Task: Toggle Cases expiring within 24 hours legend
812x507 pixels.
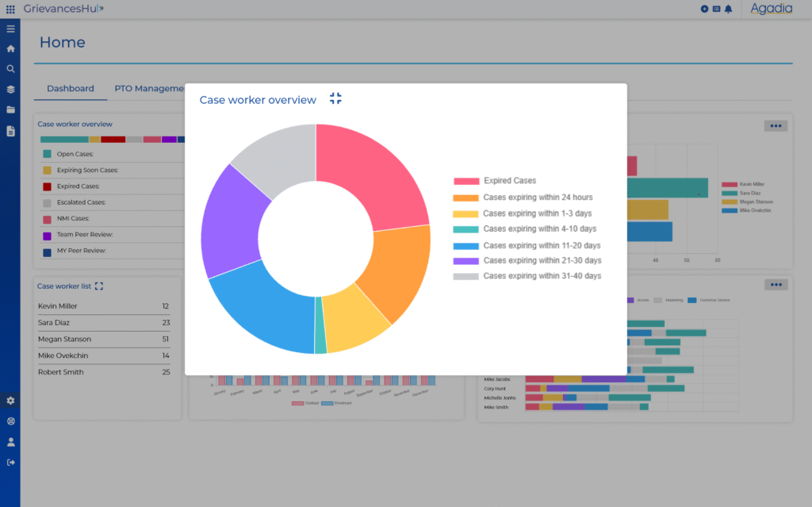Action: pos(537,198)
